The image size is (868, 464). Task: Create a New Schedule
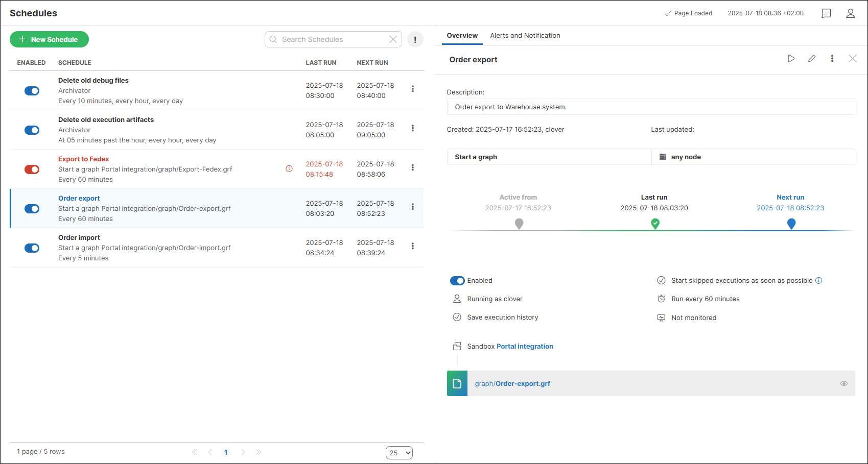tap(49, 39)
